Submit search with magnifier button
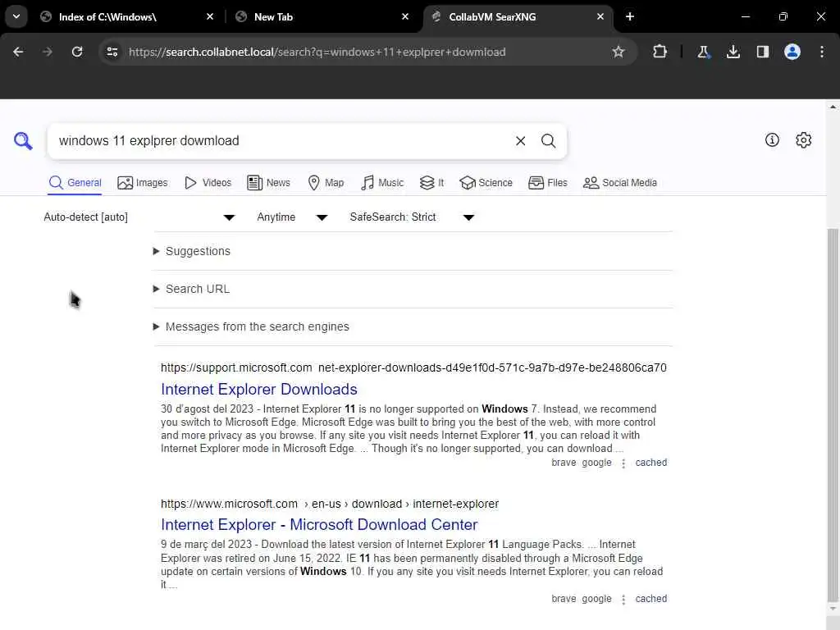Viewport: 840px width, 630px height. coord(548,141)
